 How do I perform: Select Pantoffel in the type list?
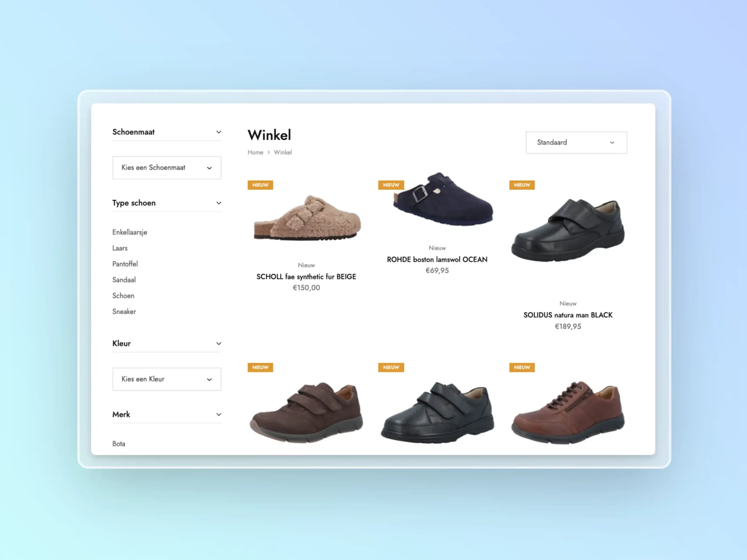coord(125,264)
